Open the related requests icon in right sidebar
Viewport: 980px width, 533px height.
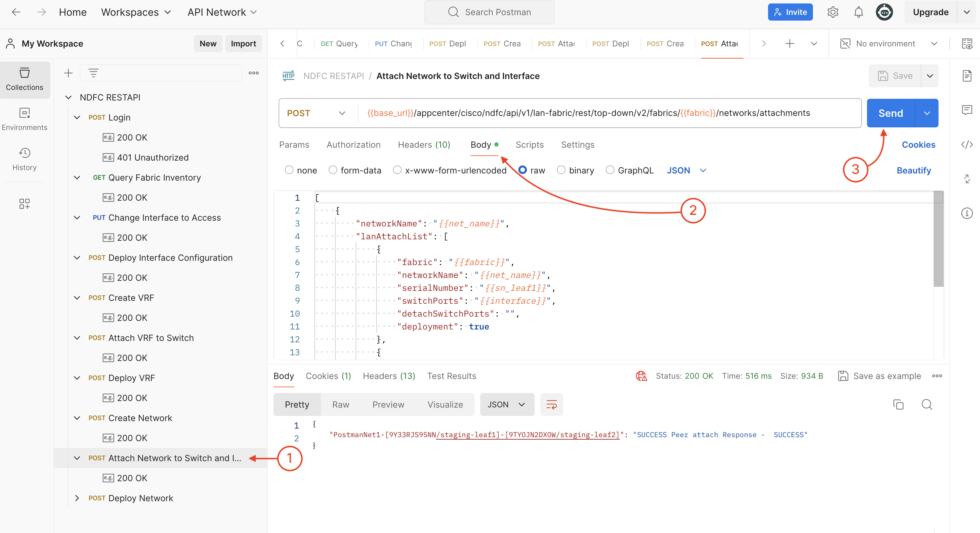pos(967,179)
